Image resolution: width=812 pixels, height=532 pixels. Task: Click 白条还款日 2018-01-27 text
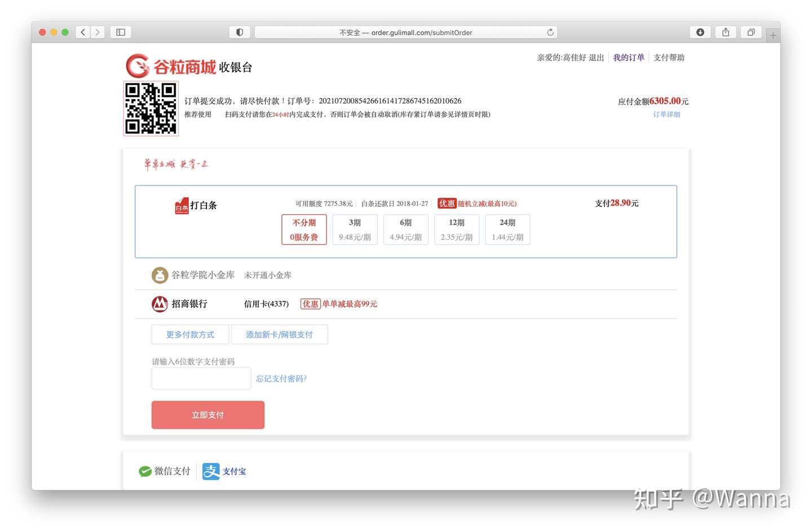pyautogui.click(x=395, y=203)
